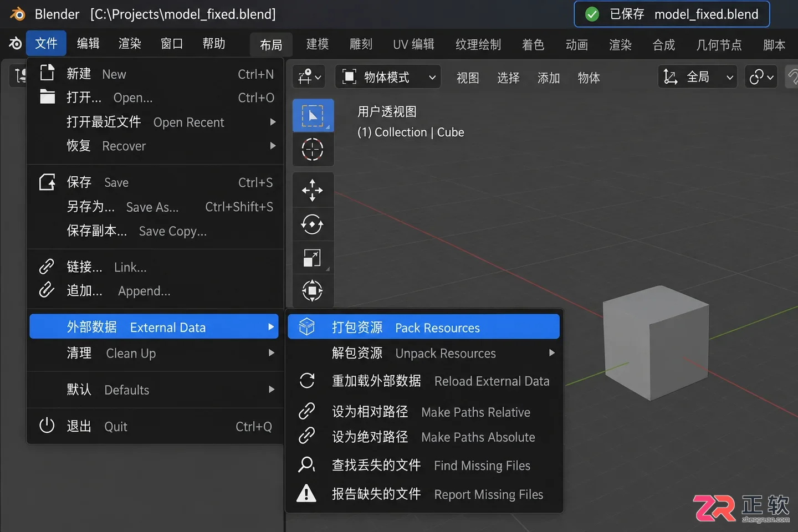Choose 打包资源 Pack Resources entry
Image resolution: width=798 pixels, height=532 pixels.
pyautogui.click(x=424, y=327)
